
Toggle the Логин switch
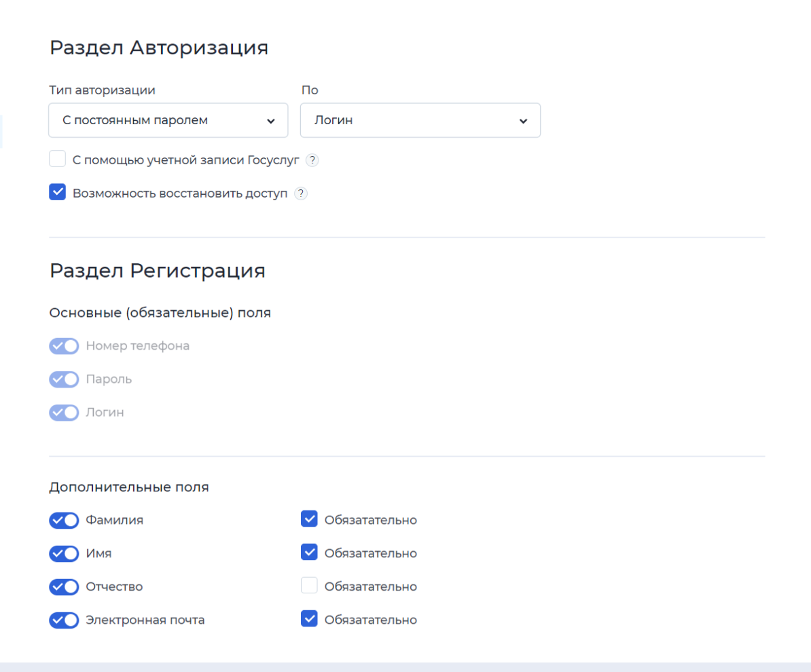pos(64,413)
